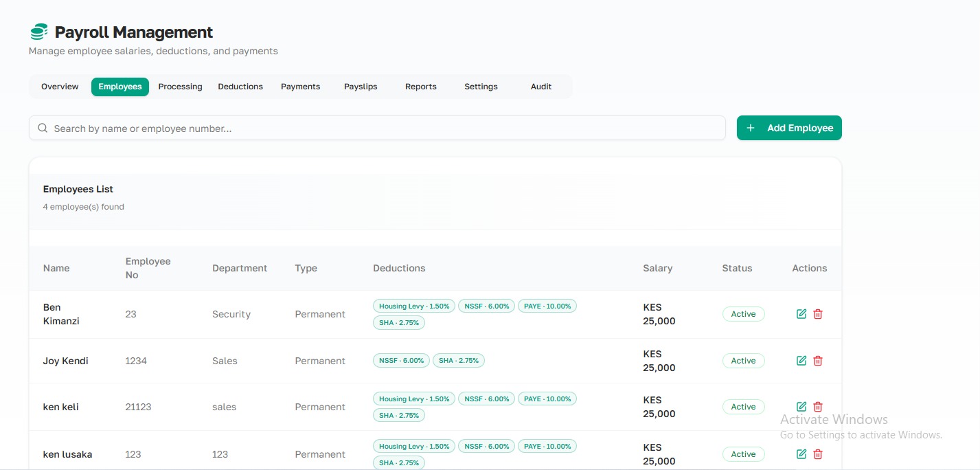Click the edit icon for ken lusaka

coord(801,454)
